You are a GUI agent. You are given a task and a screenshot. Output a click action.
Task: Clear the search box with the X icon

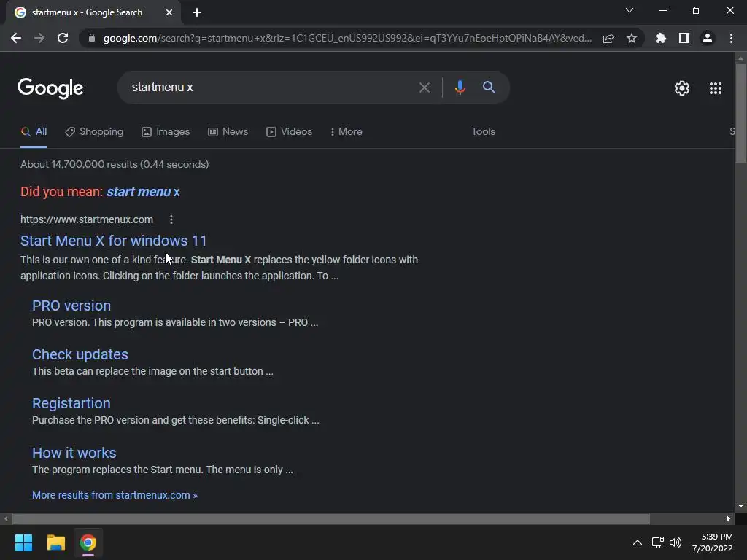point(424,87)
